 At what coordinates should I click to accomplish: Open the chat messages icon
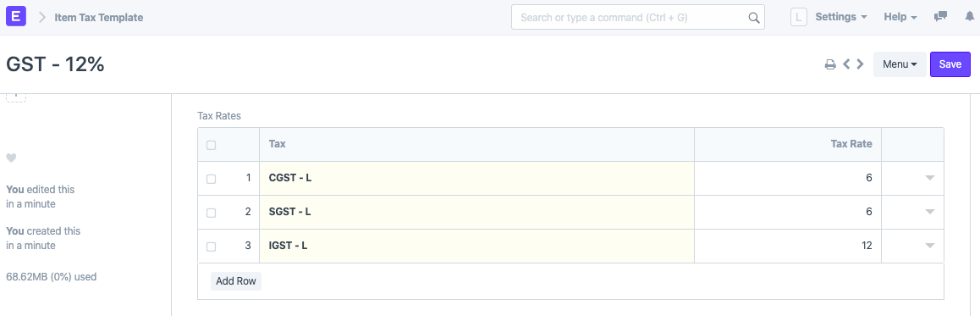point(940,17)
